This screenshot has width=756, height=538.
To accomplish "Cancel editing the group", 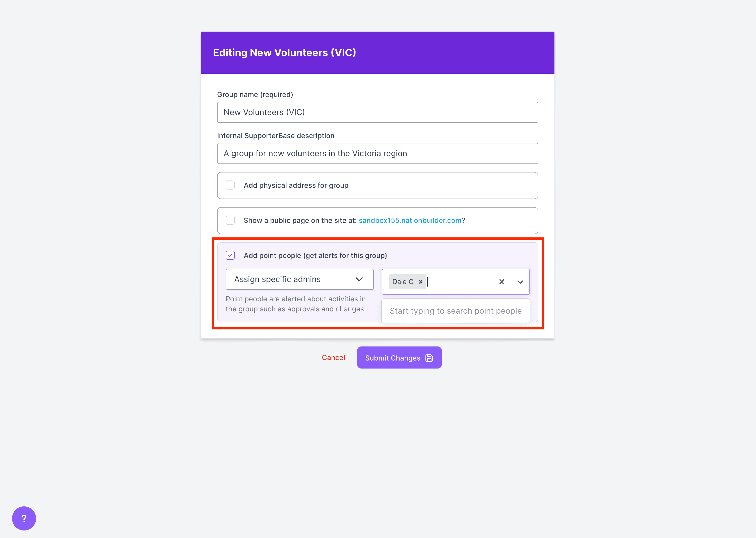I will tap(333, 357).
